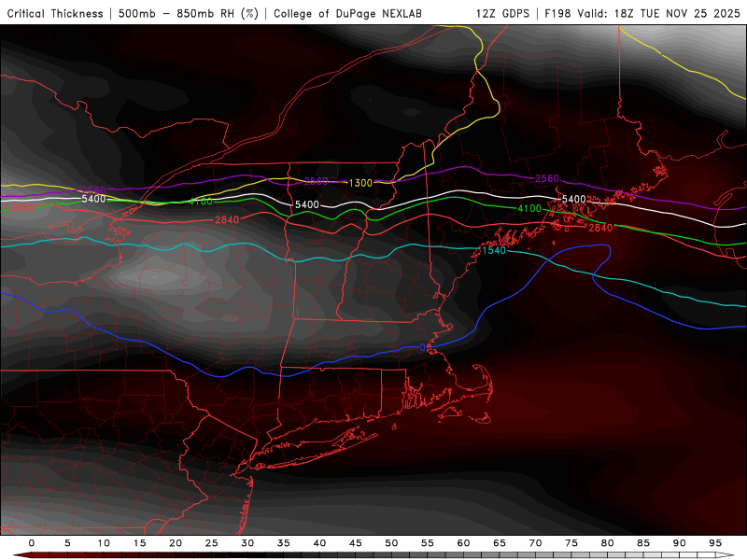747x560 pixels.
Task: Select colorbar tick label 10
Action: pos(104,543)
